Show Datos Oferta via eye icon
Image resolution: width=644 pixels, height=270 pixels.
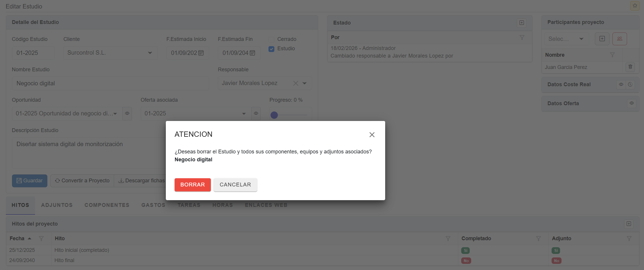[631, 103]
